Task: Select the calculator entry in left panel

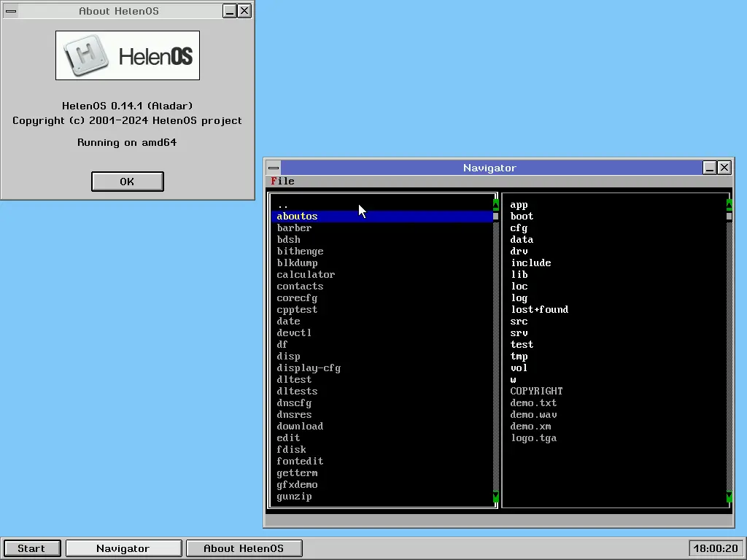Action: point(306,275)
